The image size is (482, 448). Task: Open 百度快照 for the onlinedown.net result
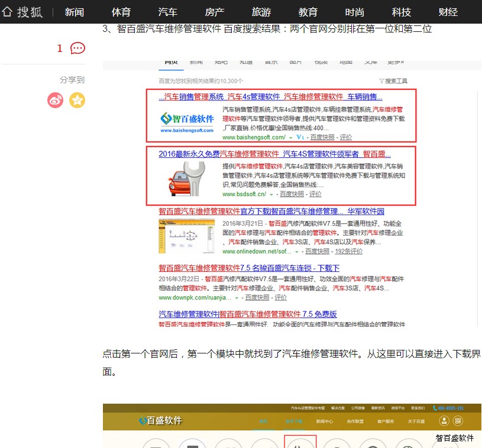pos(317,251)
